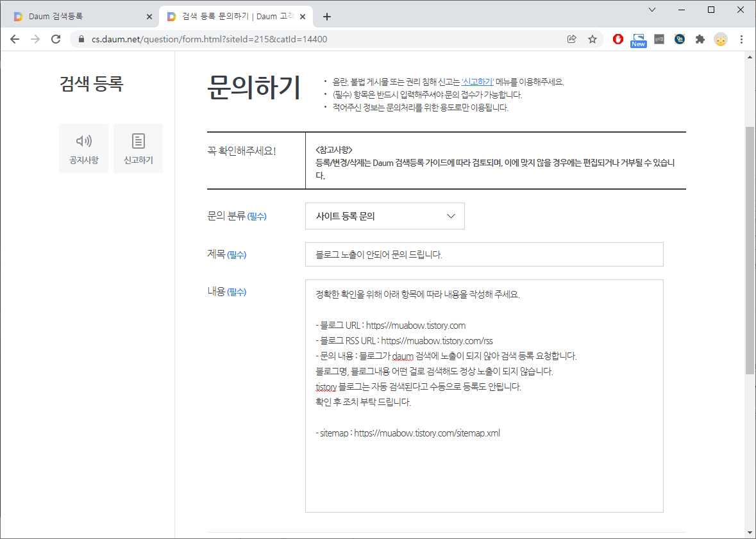Click the 문의 분류 field label

pyautogui.click(x=237, y=216)
